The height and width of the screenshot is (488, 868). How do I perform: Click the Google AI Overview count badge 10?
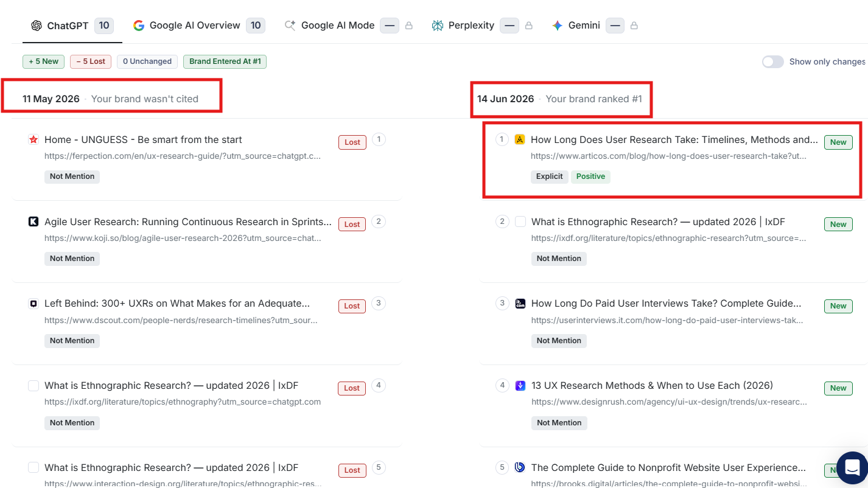coord(256,26)
